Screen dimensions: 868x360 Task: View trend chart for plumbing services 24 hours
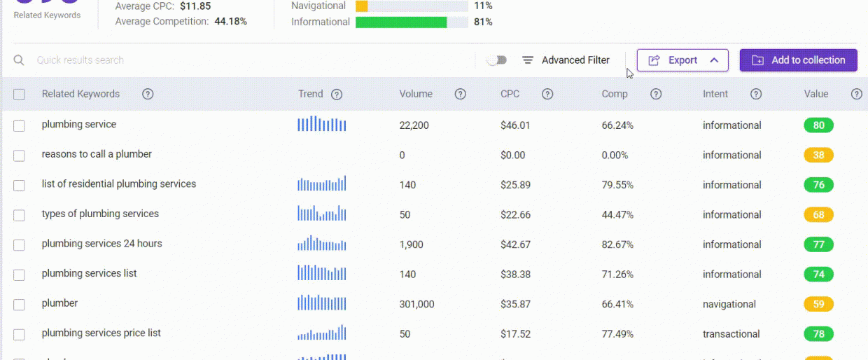coord(322,243)
